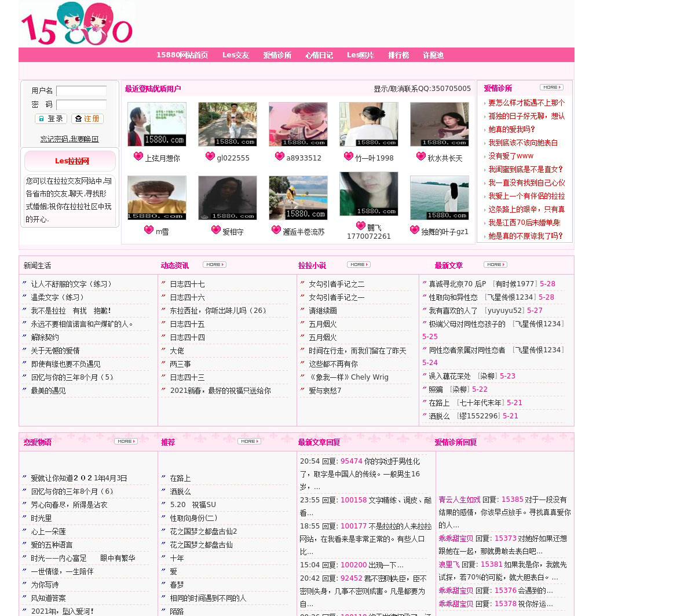Open MORE button beside 恋爱物语
This screenshot has width=695, height=616.
[x=126, y=442]
